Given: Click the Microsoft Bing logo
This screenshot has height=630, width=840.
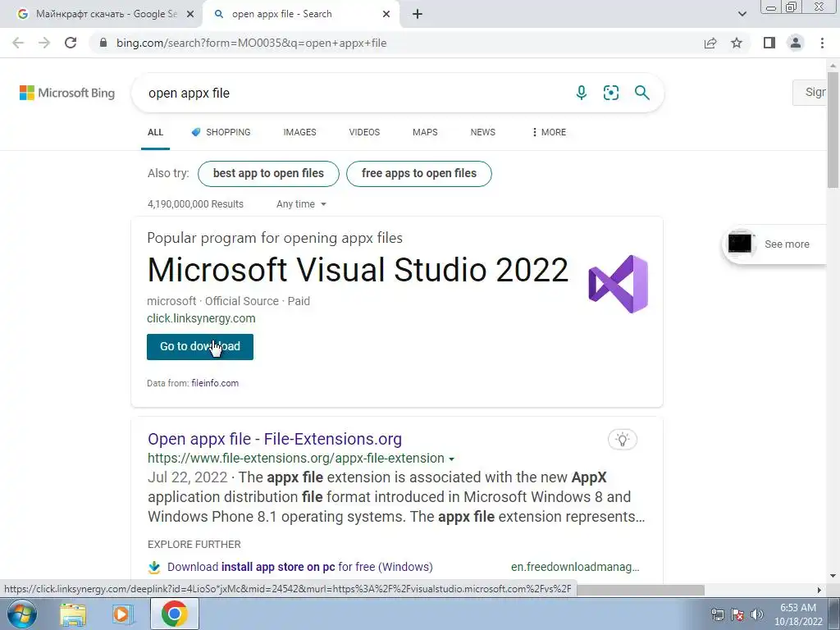Looking at the screenshot, I should [67, 93].
